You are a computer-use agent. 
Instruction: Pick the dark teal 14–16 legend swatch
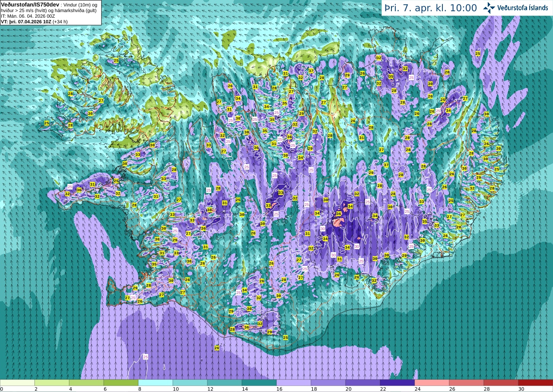pyautogui.click(x=259, y=383)
